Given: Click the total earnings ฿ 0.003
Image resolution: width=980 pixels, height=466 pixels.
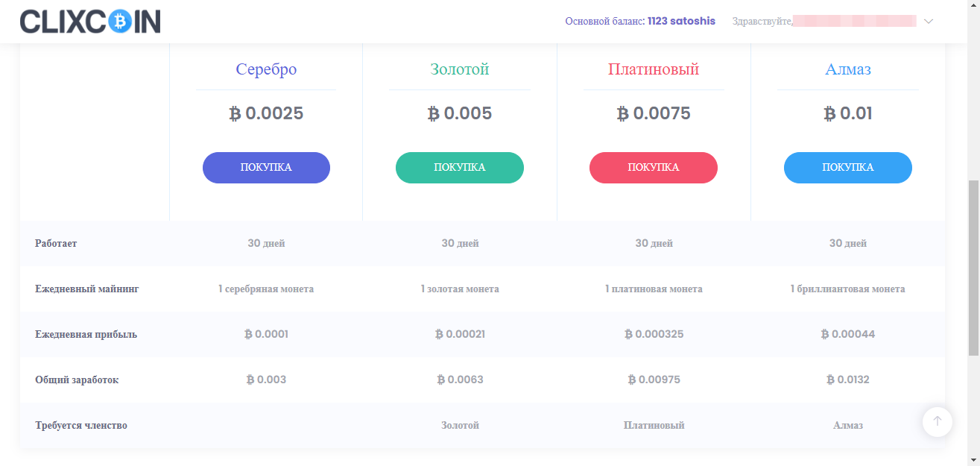Looking at the screenshot, I should 266,380.
